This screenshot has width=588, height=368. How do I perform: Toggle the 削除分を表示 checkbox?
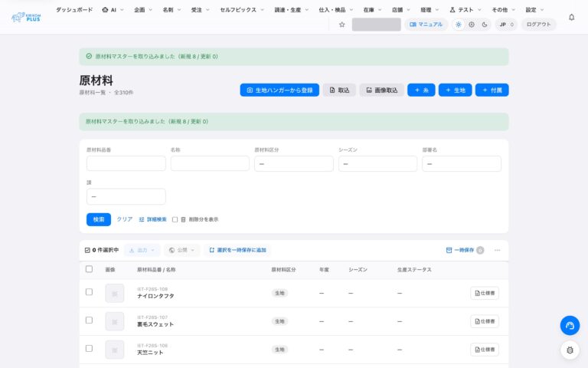175,220
